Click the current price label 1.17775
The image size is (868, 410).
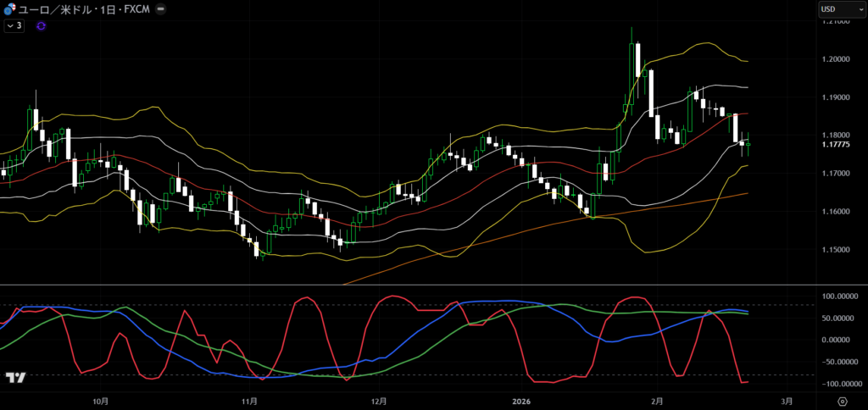pos(837,144)
